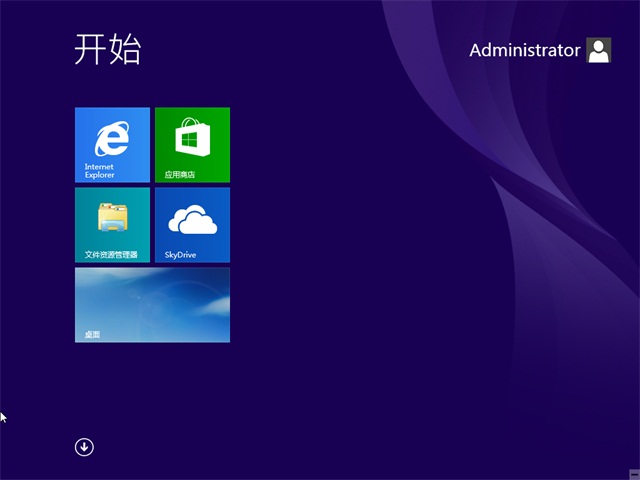Click the SkyDrive cloud icon
Image resolution: width=640 pixels, height=480 pixels.
tap(192, 219)
